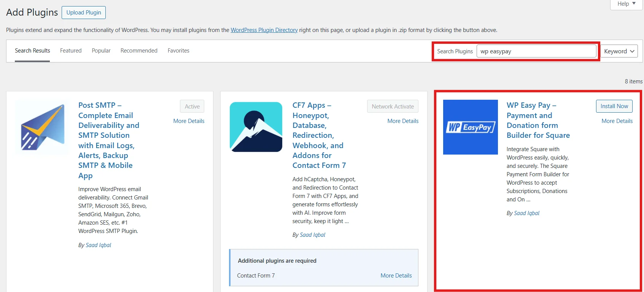Switch to the Favorites tab
The image size is (644, 292).
178,51
